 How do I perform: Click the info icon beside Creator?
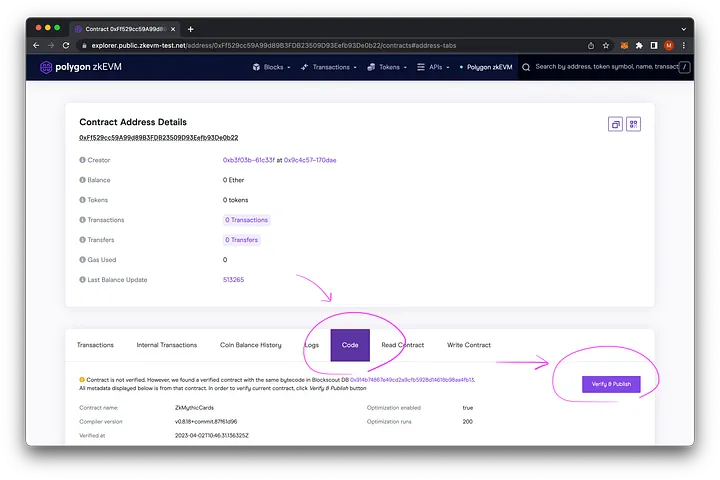coord(82,160)
